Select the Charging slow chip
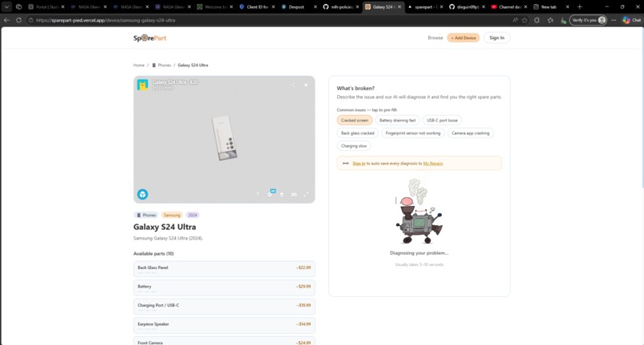This screenshot has height=345, width=644. pyautogui.click(x=354, y=146)
